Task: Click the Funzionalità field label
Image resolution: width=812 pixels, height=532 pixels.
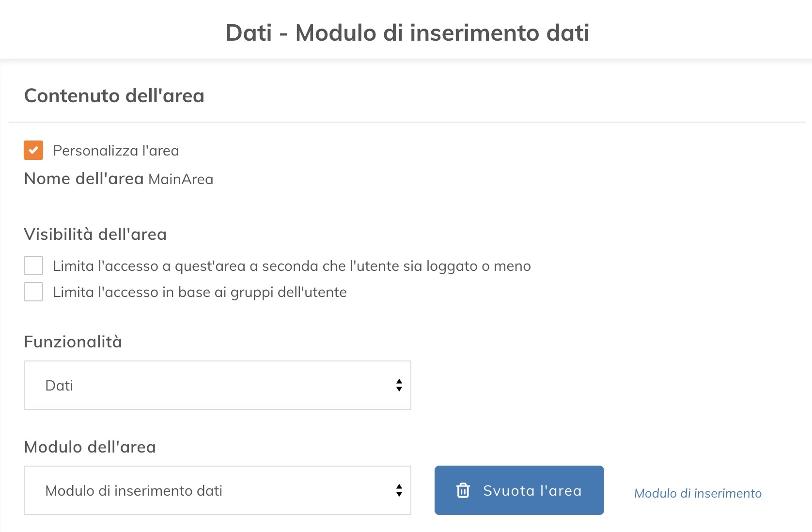Action: point(73,342)
